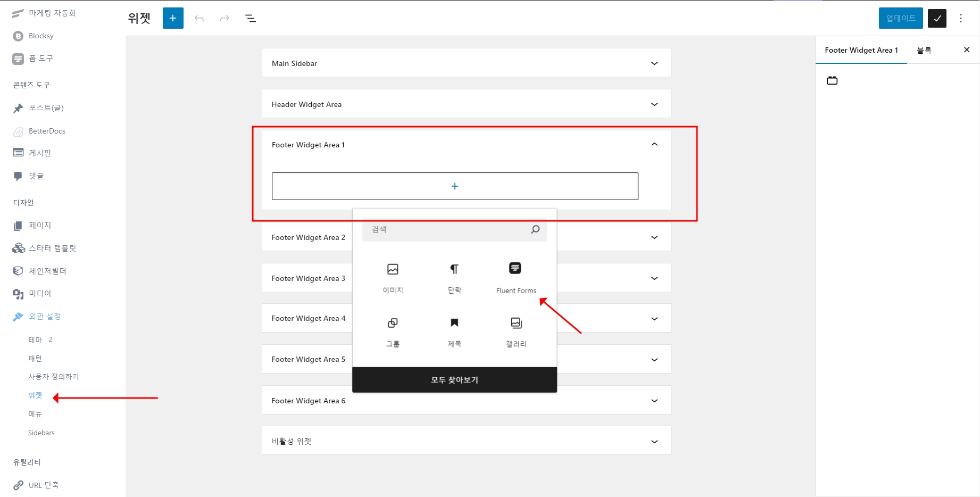Switch to the Footer Widget Area 1 tab
Screen dimensions: 980x497
(x=861, y=50)
